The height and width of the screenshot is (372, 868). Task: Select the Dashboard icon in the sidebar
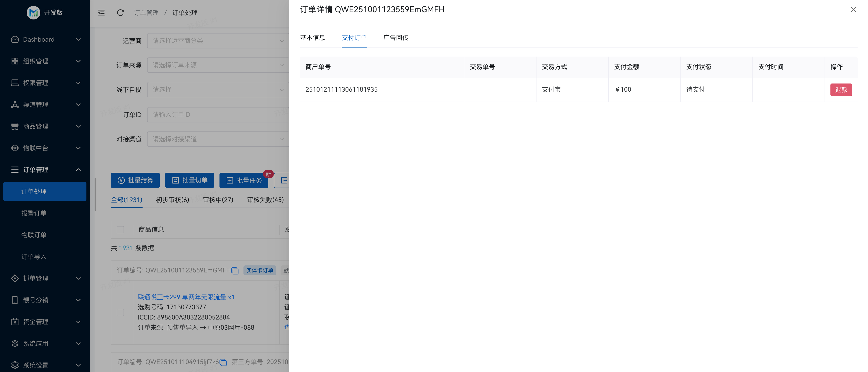tap(14, 39)
